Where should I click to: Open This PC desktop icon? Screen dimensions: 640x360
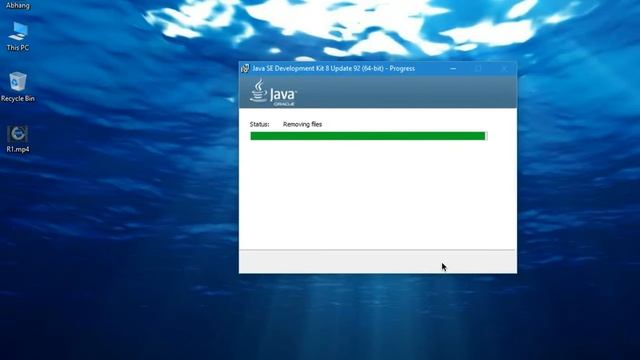click(x=18, y=36)
